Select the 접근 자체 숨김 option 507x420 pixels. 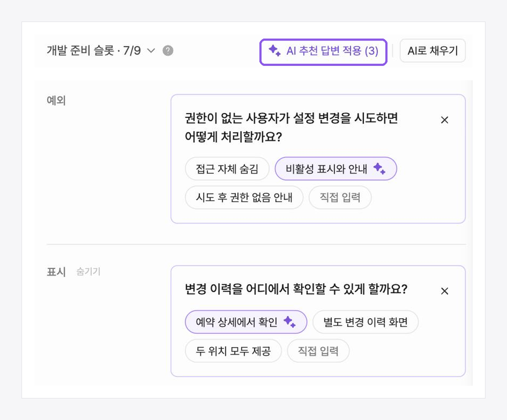point(227,169)
